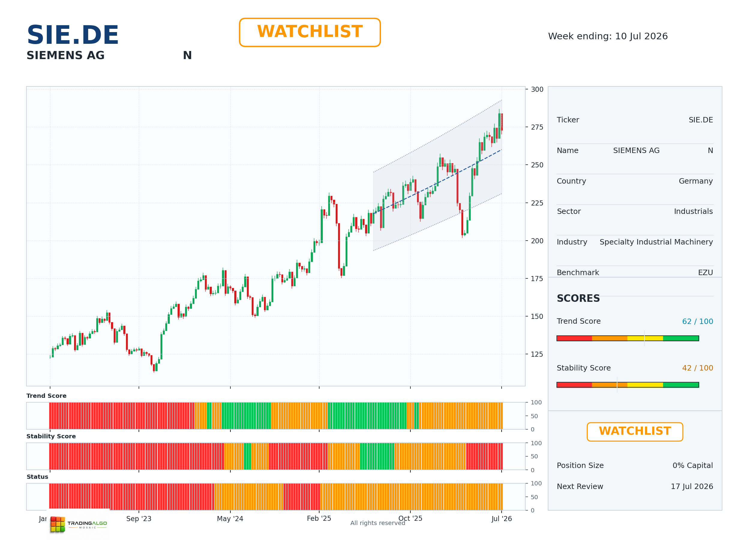Click the SCORES section heading
Image resolution: width=756 pixels, height=540 pixels.
coord(578,298)
